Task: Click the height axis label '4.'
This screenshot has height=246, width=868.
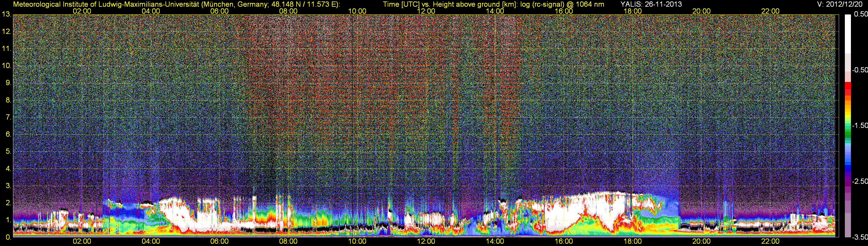Action: pyautogui.click(x=8, y=168)
